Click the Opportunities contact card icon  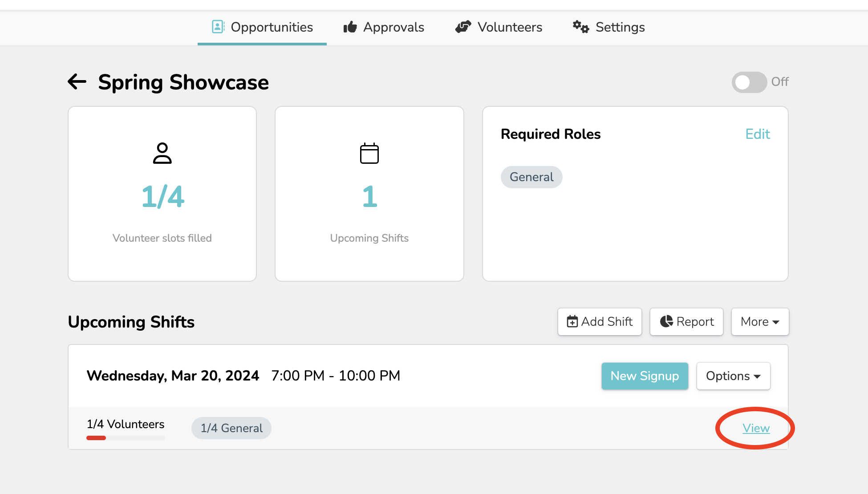tap(218, 27)
